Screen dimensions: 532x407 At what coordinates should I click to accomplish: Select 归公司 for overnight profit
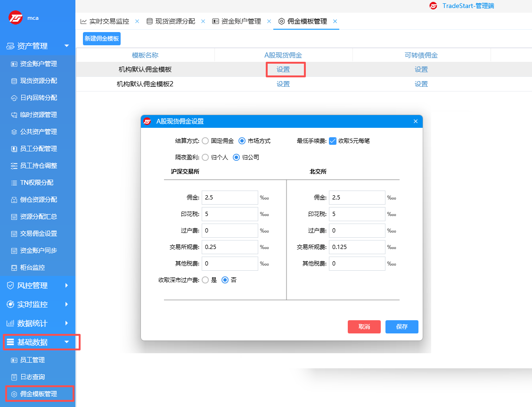click(x=236, y=157)
